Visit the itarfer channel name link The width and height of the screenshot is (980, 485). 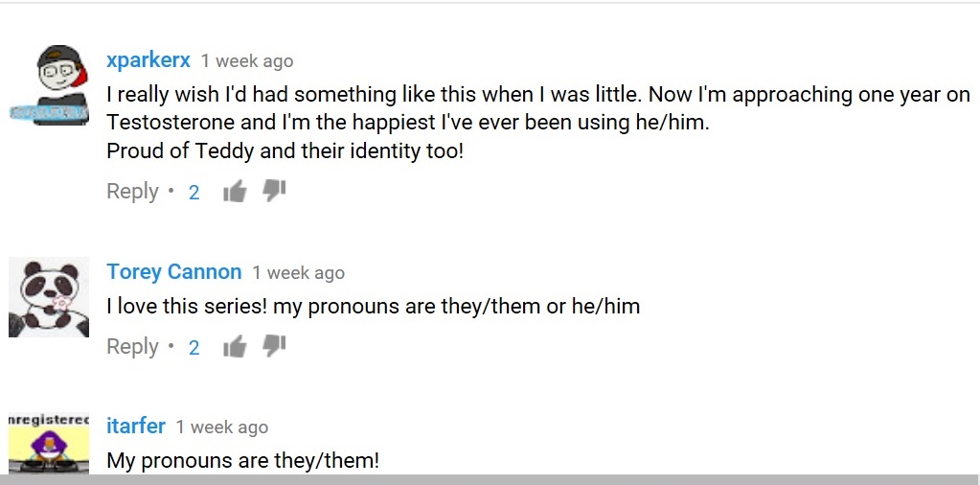point(136,427)
